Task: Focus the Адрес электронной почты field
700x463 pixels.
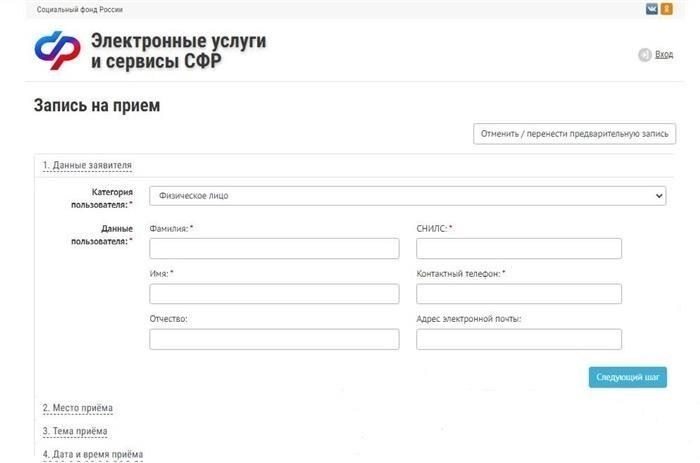Action: click(x=518, y=339)
